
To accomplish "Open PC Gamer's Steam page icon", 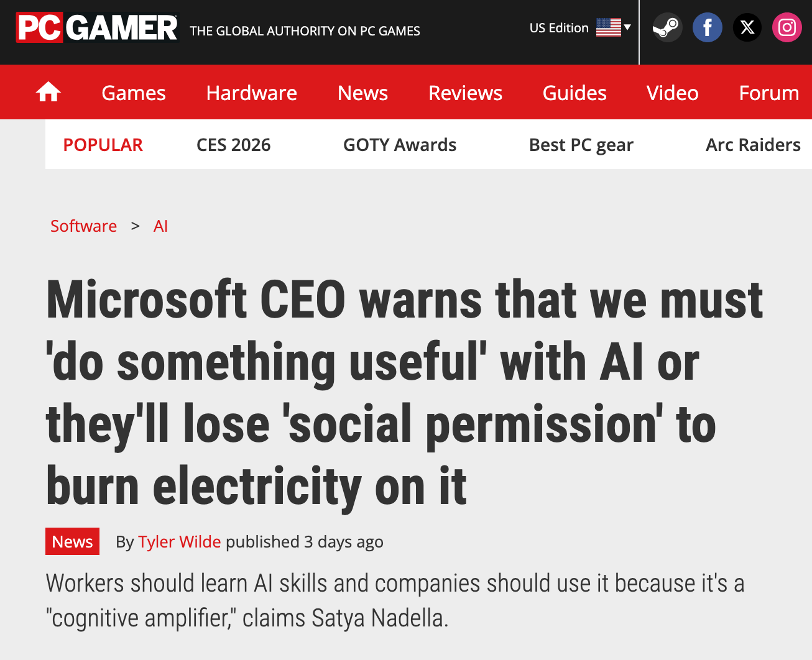I will pos(667,28).
